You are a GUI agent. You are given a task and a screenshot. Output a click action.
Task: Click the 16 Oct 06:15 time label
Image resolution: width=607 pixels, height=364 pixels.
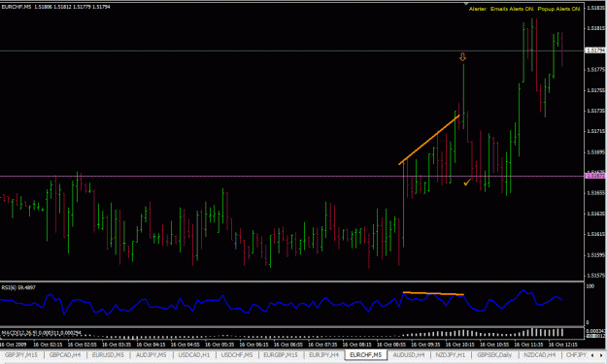(253, 345)
